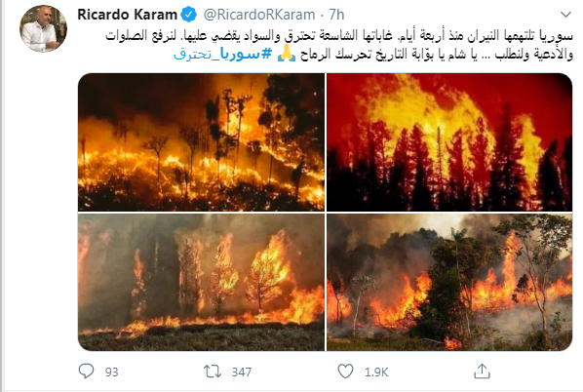Viewport: 583px width, 392px height.
Task: Like the tweet with the heart icon
Action: click(x=345, y=372)
